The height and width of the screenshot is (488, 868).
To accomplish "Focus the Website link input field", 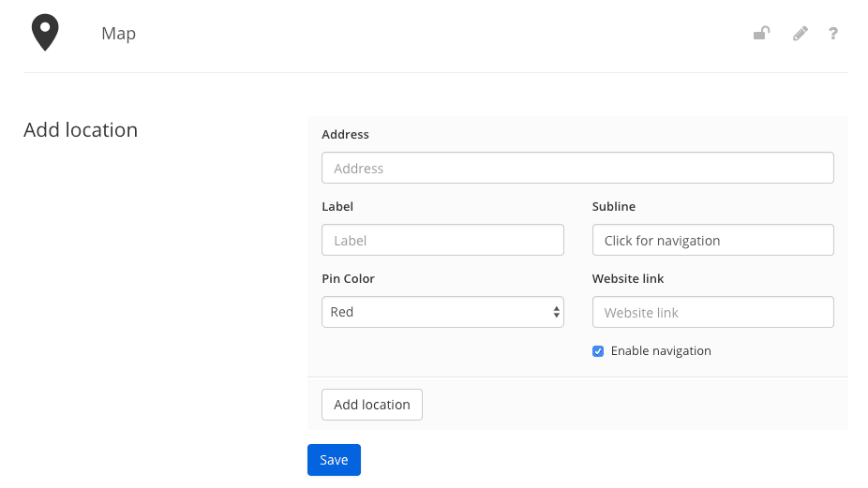I will 713,312.
